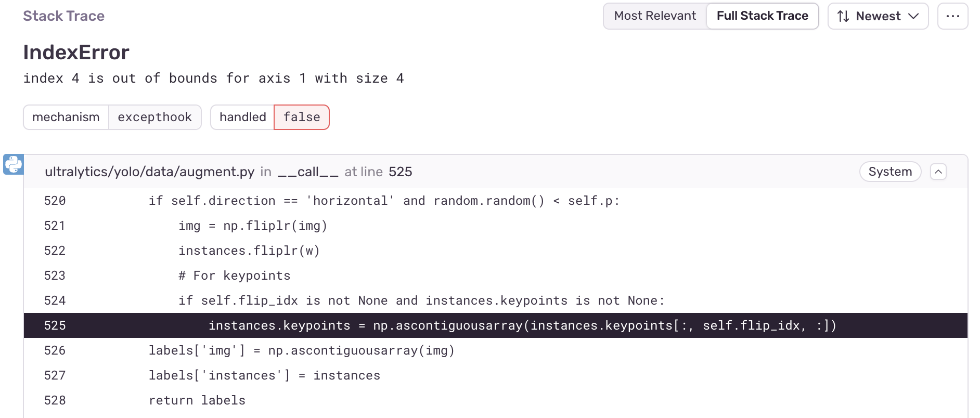Expand the Newest sort dropdown
The height and width of the screenshot is (418, 980).
coord(878,16)
